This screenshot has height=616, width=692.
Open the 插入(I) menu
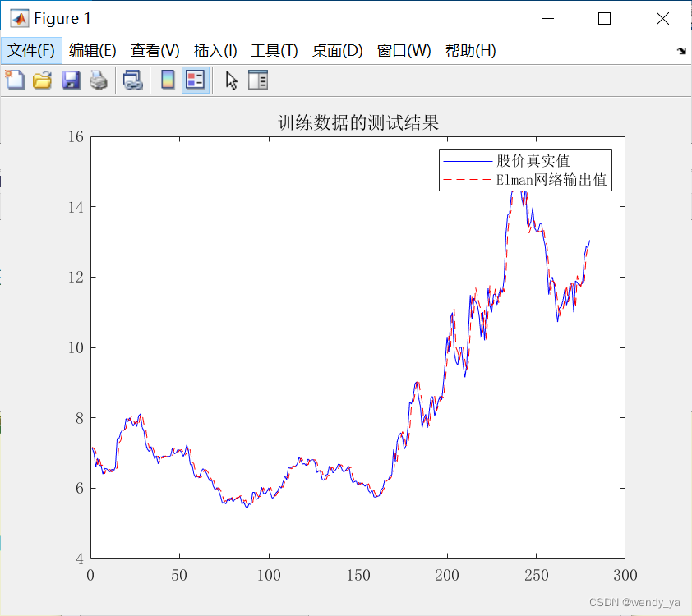coord(215,51)
